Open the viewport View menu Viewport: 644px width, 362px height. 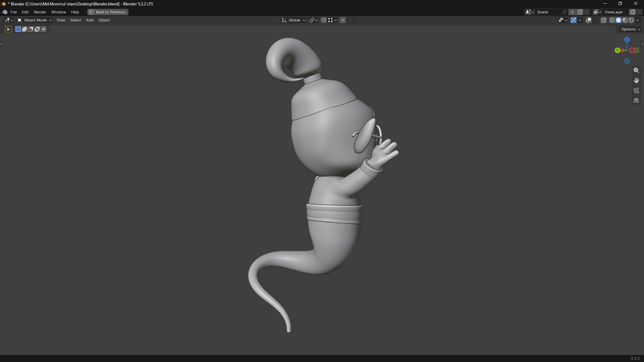61,20
